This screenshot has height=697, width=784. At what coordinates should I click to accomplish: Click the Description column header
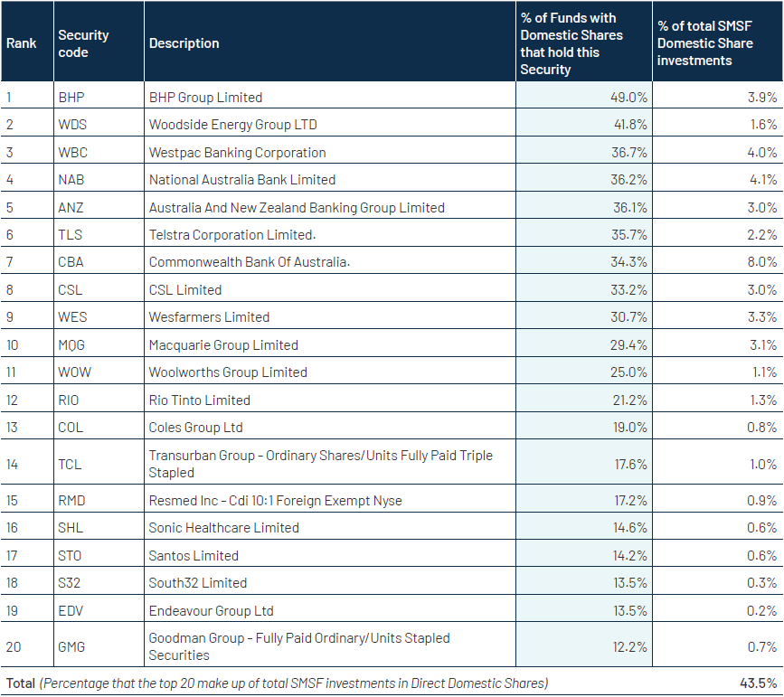(x=184, y=43)
